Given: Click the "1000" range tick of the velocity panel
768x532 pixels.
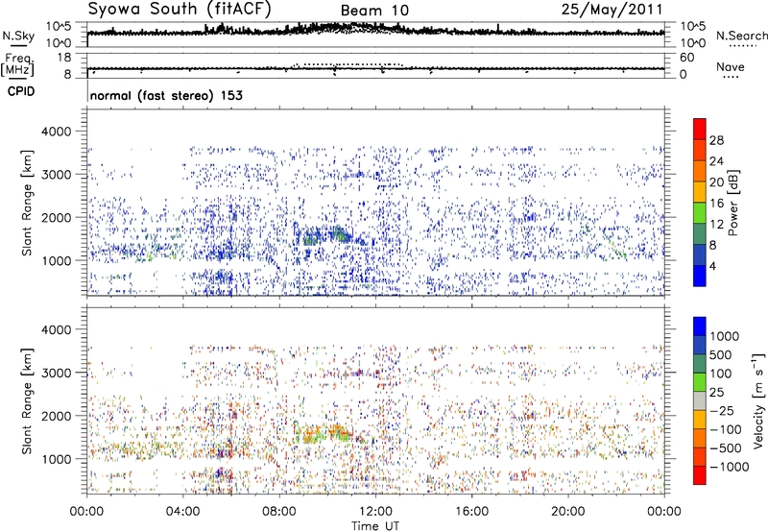Looking at the screenshot, I should tap(57, 459).
